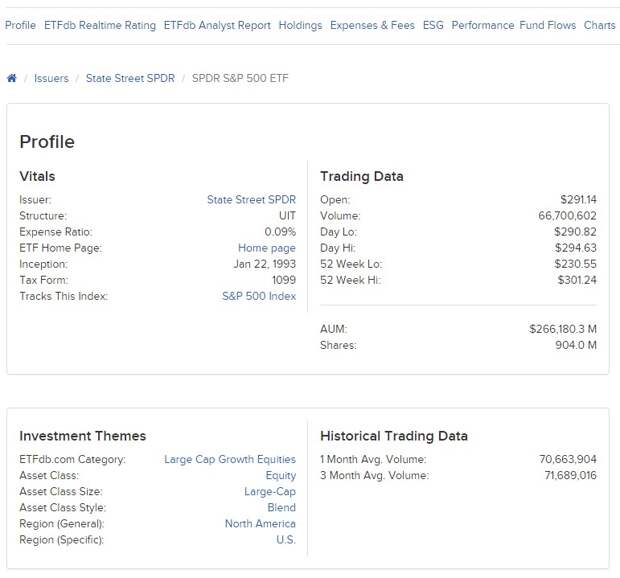Screen dimensions: 620x578
Task: Open the Fund Flows tab
Action: pyautogui.click(x=548, y=25)
